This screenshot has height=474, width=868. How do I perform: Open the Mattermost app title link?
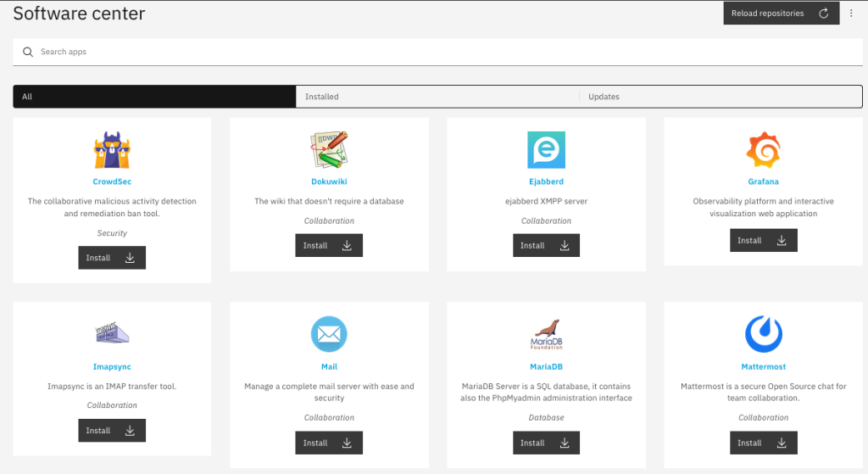pos(764,366)
